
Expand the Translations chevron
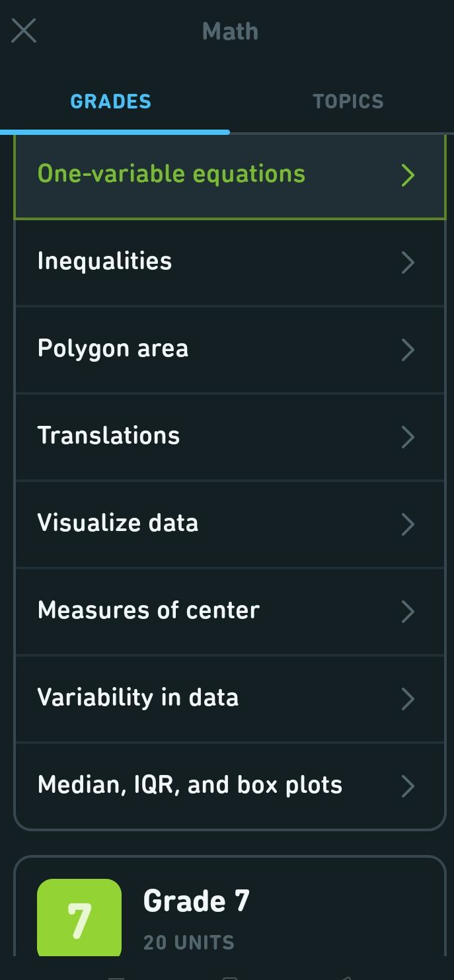(408, 437)
